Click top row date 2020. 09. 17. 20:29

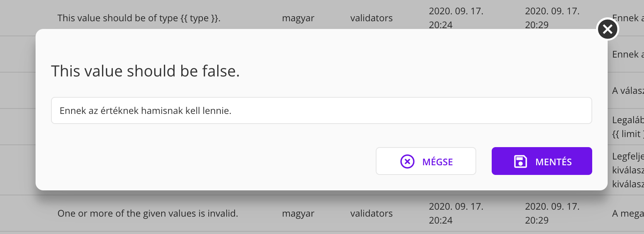pos(552,18)
